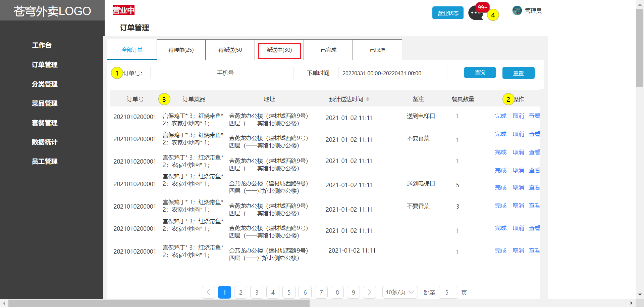Click the yellow annotation marker 4

[x=493, y=15]
